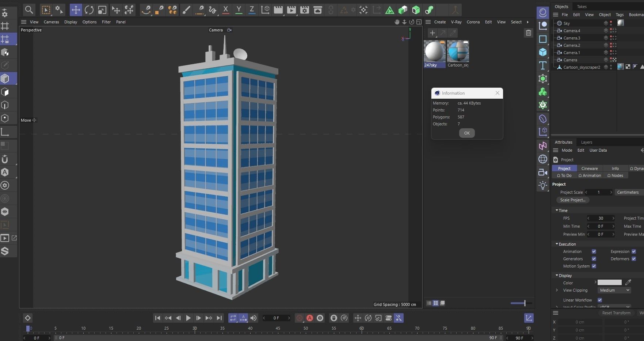Toggle sound speaker icon in timeline

[x=254, y=318]
